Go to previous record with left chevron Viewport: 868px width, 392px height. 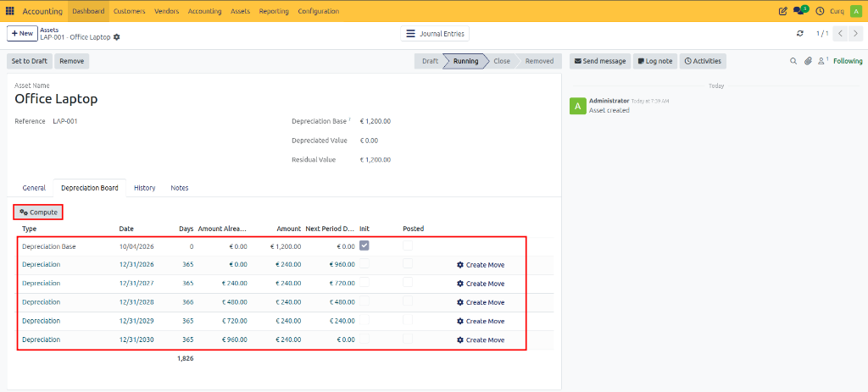point(840,34)
